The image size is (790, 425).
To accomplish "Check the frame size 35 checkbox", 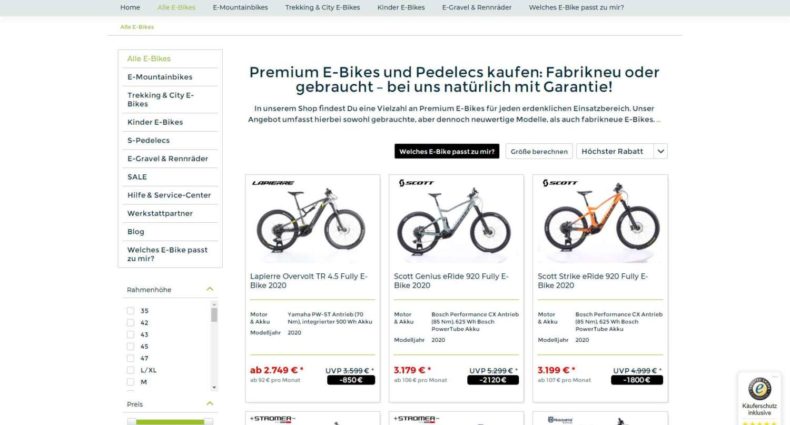I will click(130, 311).
